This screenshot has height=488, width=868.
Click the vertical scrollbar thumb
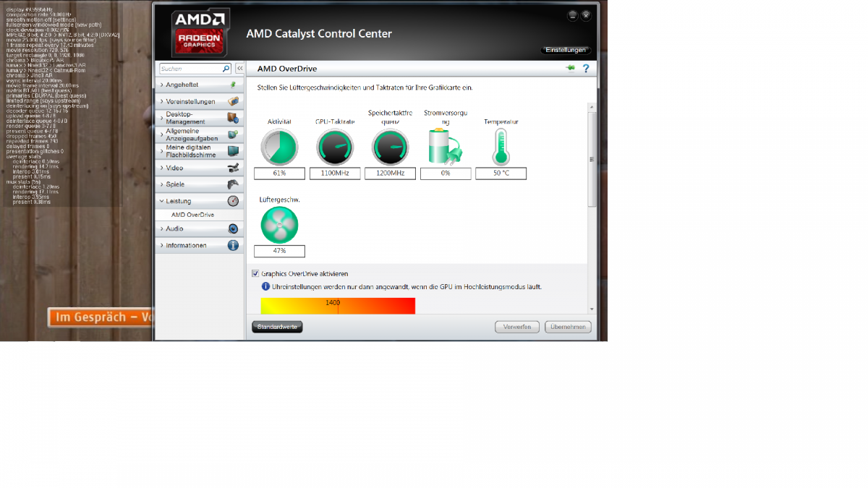(592, 160)
